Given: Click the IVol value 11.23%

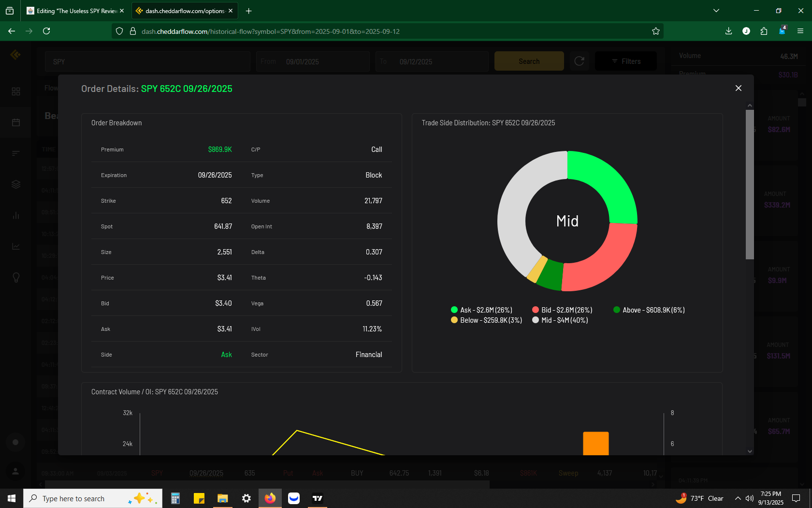Looking at the screenshot, I should (x=372, y=329).
